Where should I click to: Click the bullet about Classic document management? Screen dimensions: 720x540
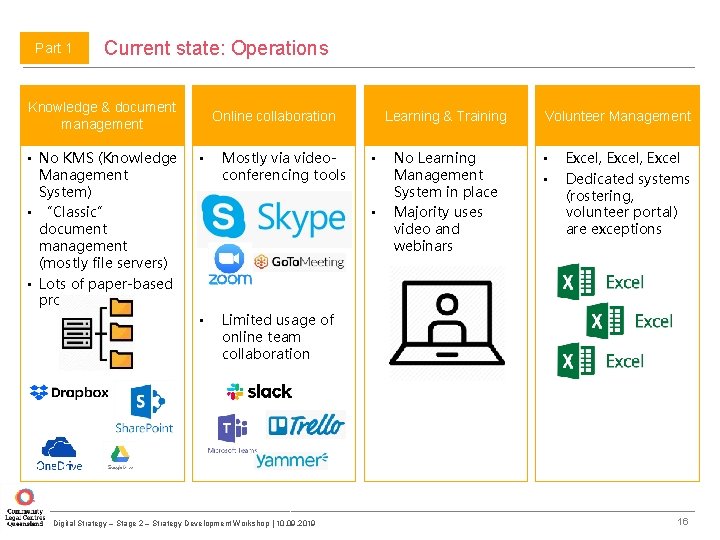pos(103,237)
